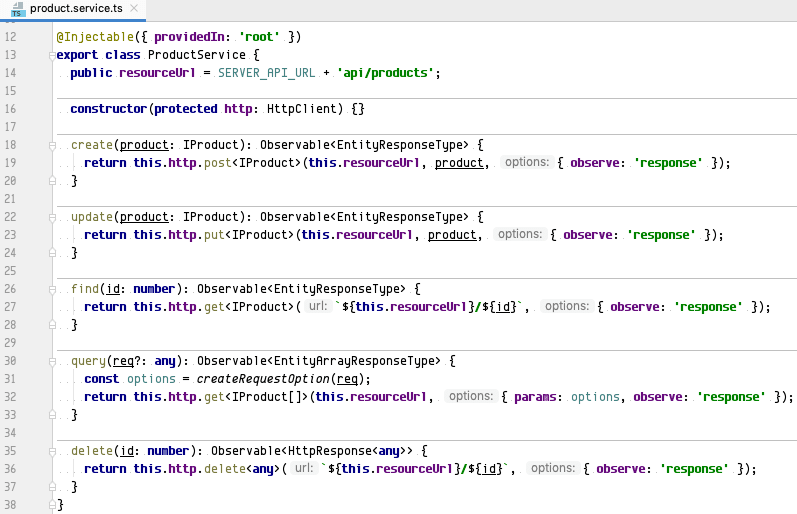Fold the update method at line 22
This screenshot has height=514, width=797.
pos(52,218)
